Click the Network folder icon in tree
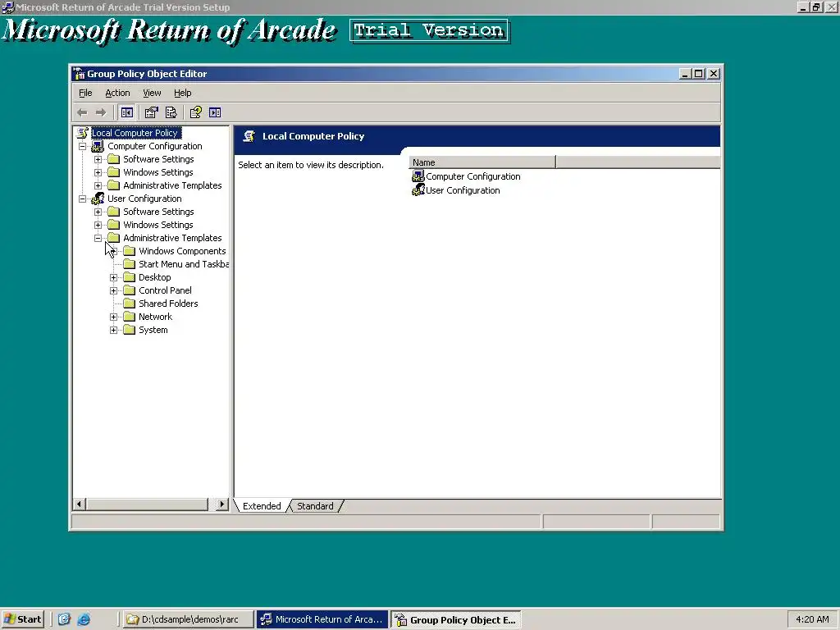The width and height of the screenshot is (840, 630). coord(129,317)
